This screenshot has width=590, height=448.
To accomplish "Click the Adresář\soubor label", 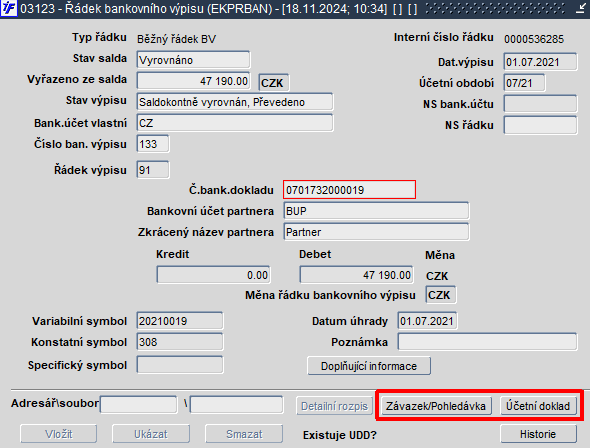I will click(55, 403).
